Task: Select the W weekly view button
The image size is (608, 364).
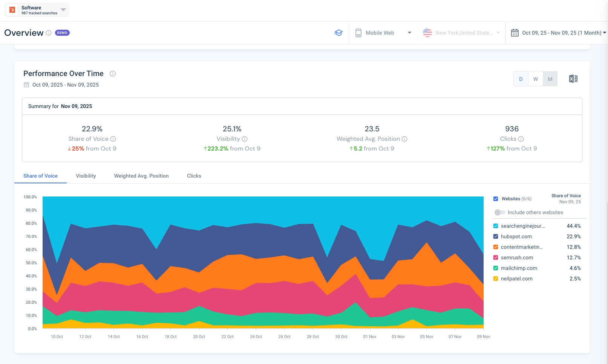Action: coord(535,79)
